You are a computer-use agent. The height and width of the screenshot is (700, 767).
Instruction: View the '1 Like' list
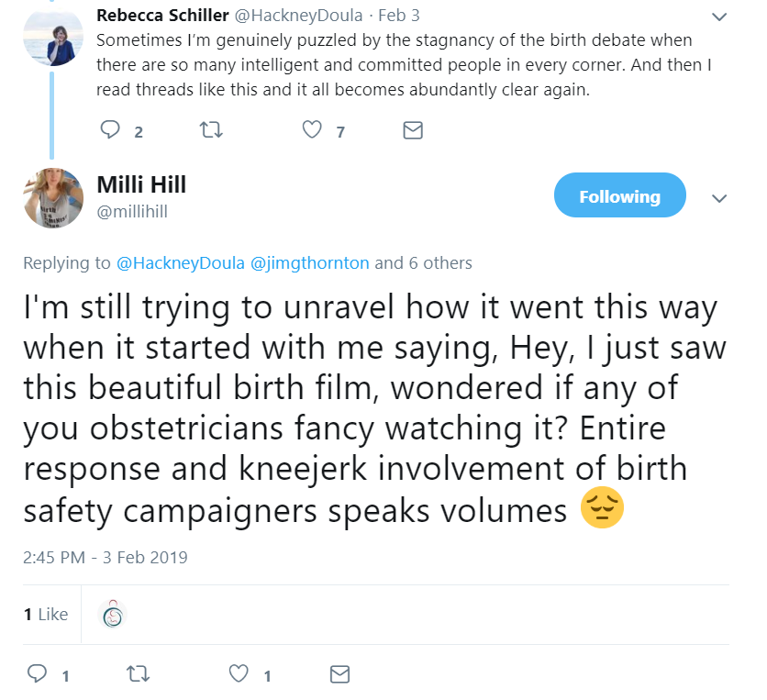[x=46, y=614]
